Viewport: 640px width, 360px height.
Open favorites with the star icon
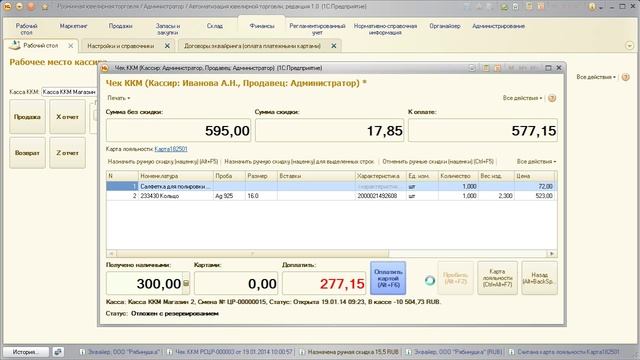(x=45, y=7)
